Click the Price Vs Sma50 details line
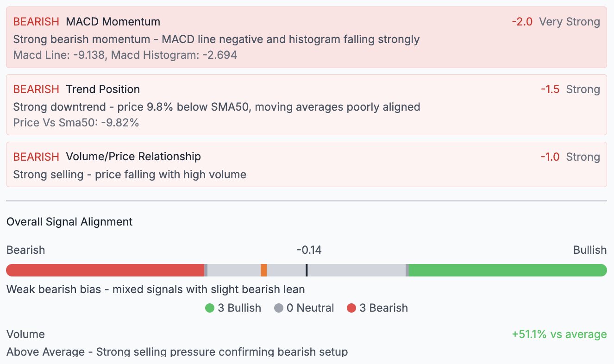The width and height of the screenshot is (614, 364). (x=76, y=123)
